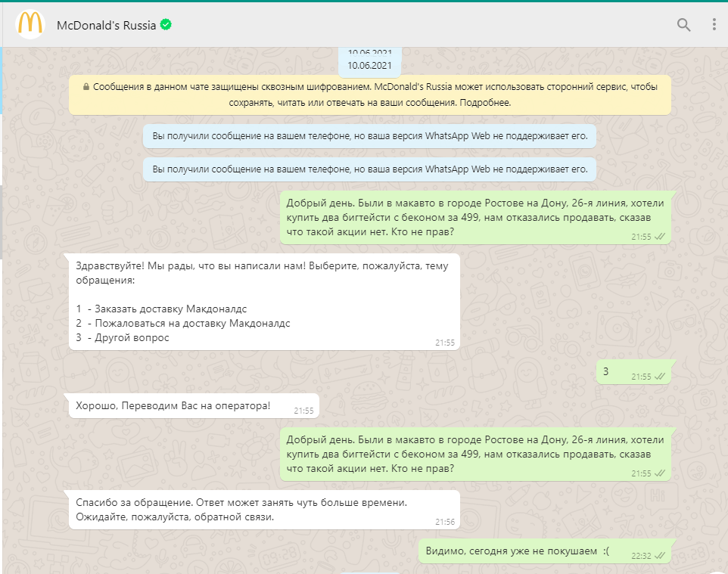This screenshot has width=728, height=574.
Task: Click the "Заказать доставку Макдоналдс" option line
Action: [x=162, y=309]
